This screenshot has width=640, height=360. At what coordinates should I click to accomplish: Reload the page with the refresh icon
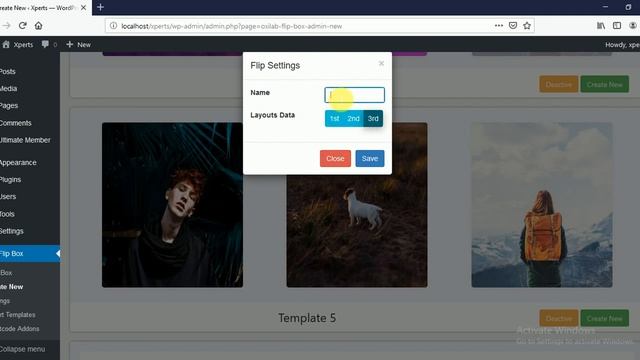(22, 26)
